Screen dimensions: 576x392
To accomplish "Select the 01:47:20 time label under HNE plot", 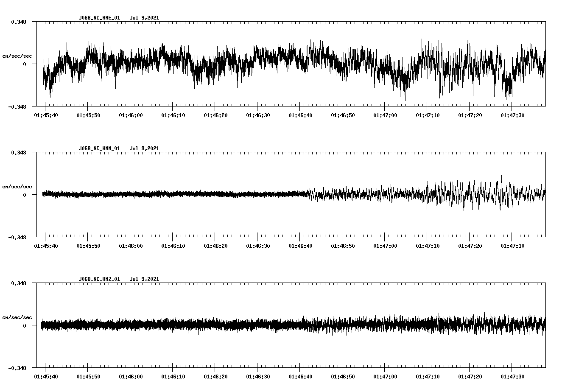I will click(470, 115).
